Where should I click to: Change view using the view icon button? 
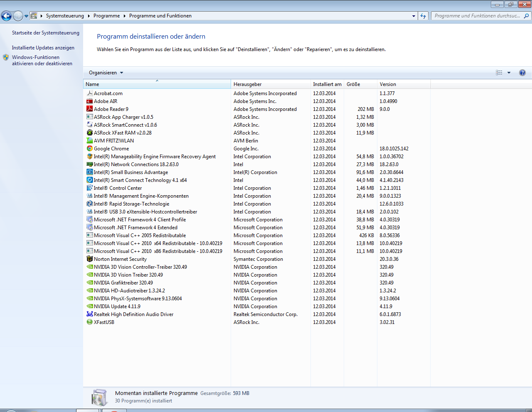click(x=499, y=73)
